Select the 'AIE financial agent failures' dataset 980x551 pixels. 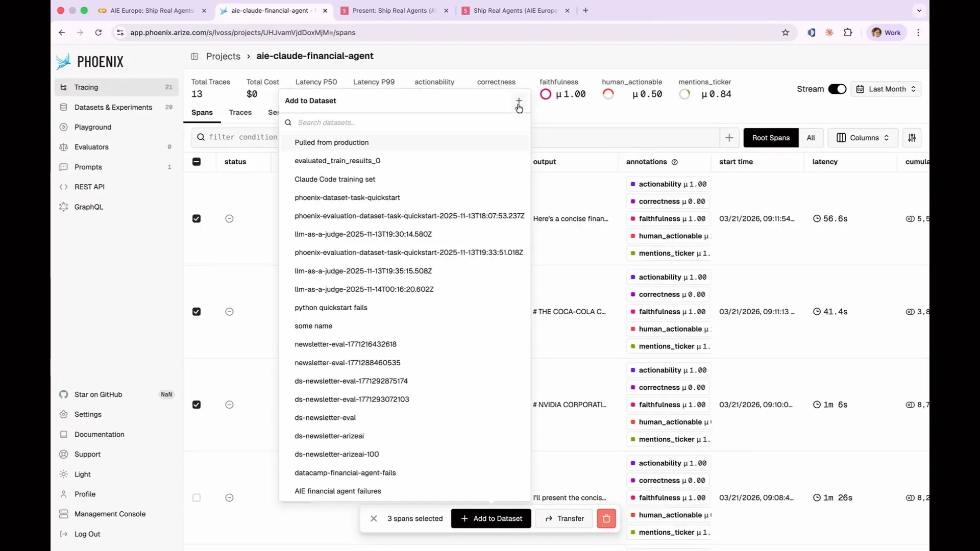click(x=405, y=491)
